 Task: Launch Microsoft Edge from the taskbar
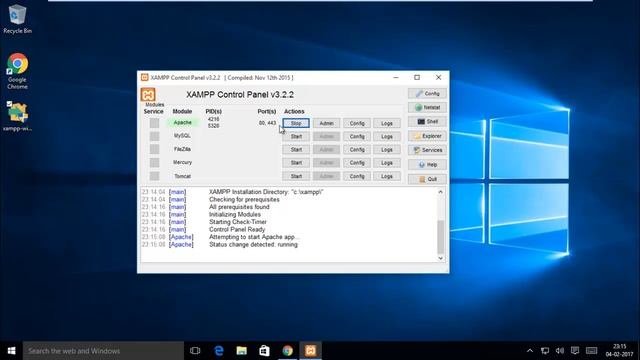[x=219, y=351]
